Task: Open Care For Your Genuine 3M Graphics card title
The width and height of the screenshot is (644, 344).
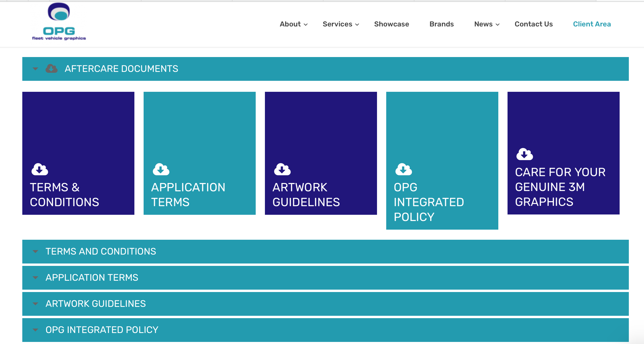Action: [560, 187]
